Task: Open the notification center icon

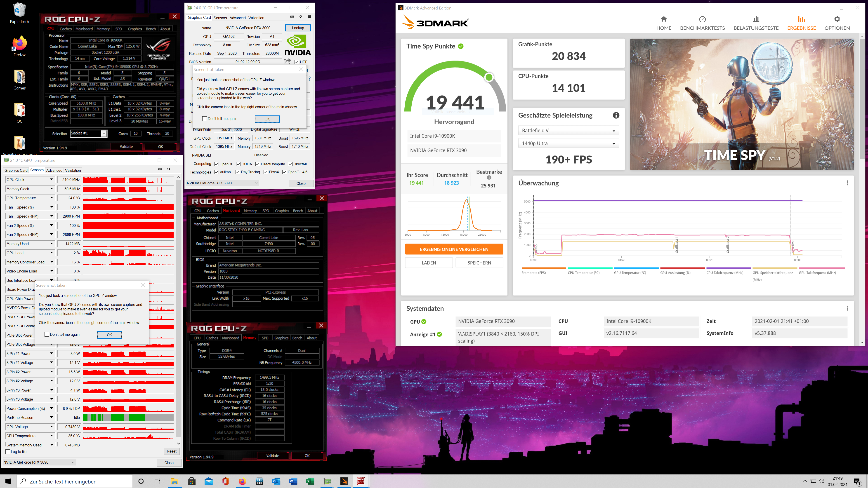Action: pyautogui.click(x=857, y=482)
